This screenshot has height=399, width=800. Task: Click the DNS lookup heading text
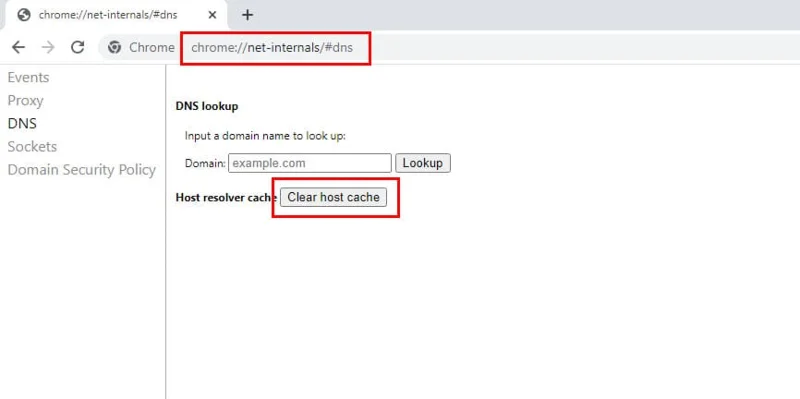coord(207,106)
